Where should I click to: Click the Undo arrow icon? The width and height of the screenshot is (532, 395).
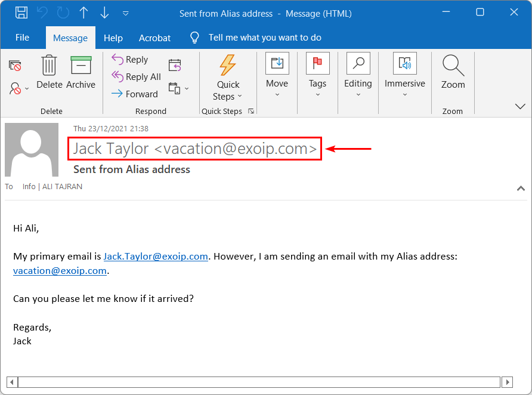point(42,13)
